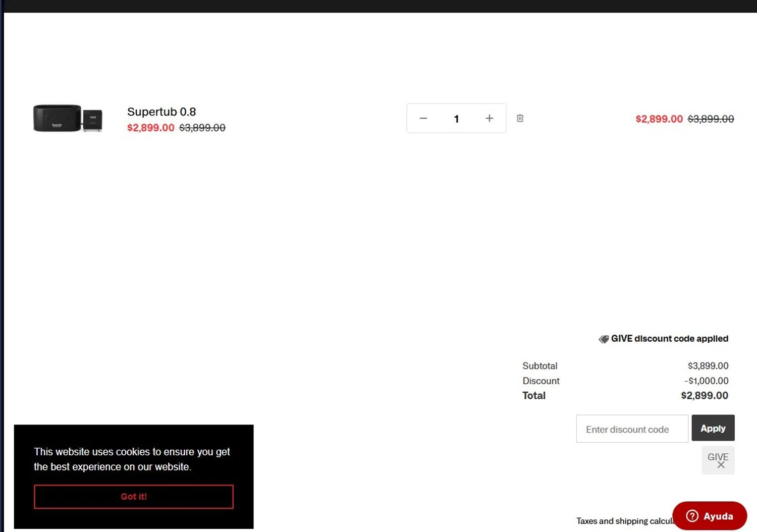This screenshot has width=757, height=532.
Task: Remove the GIVE discount code tag
Action: [x=721, y=465]
